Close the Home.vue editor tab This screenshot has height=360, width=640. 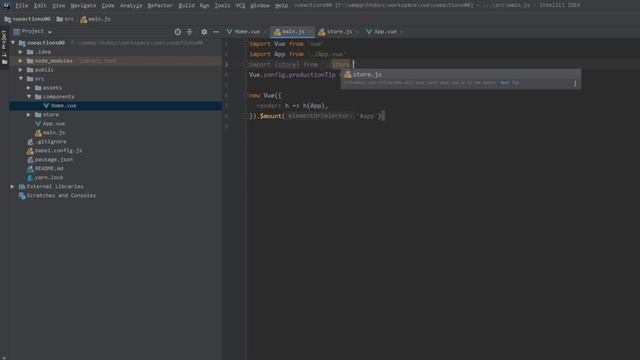click(x=264, y=32)
